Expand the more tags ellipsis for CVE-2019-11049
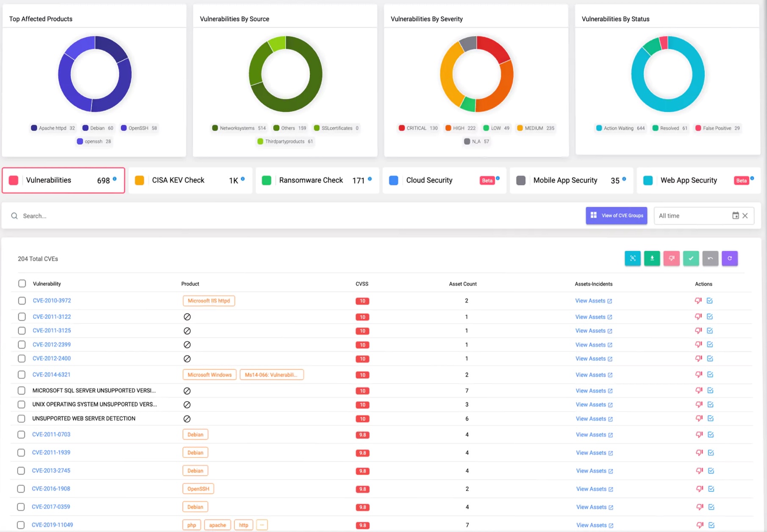 tap(262, 525)
